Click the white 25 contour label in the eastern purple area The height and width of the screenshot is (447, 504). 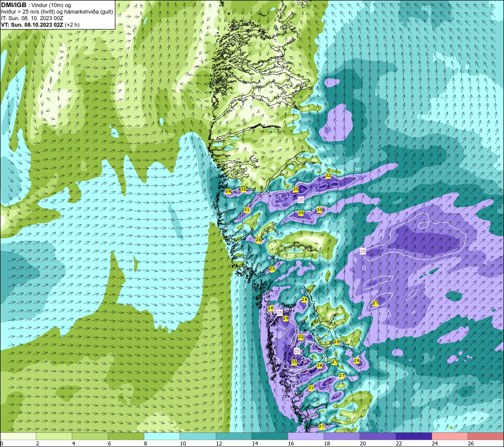click(363, 251)
